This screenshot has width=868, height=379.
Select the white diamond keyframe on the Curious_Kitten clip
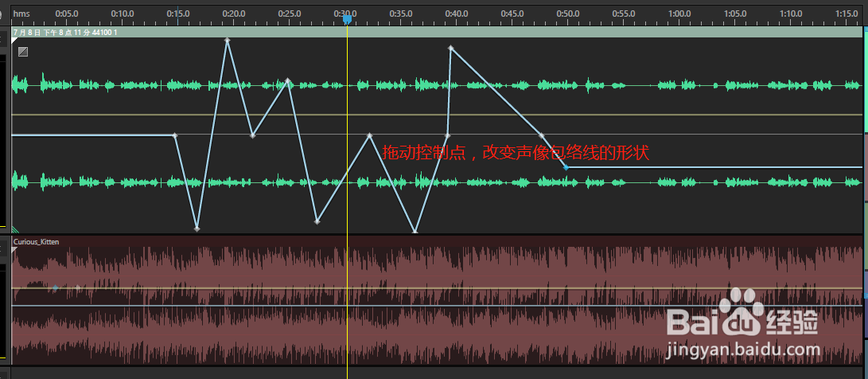[x=78, y=288]
